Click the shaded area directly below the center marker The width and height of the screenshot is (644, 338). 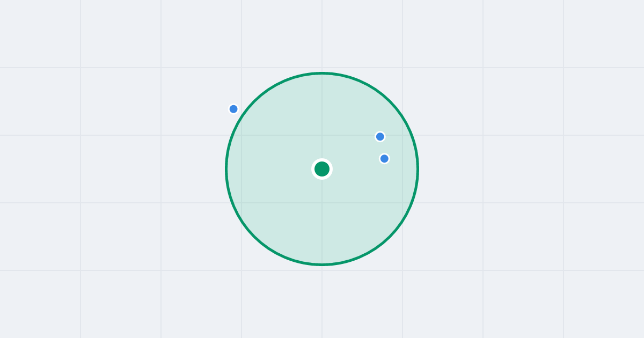[322, 220]
